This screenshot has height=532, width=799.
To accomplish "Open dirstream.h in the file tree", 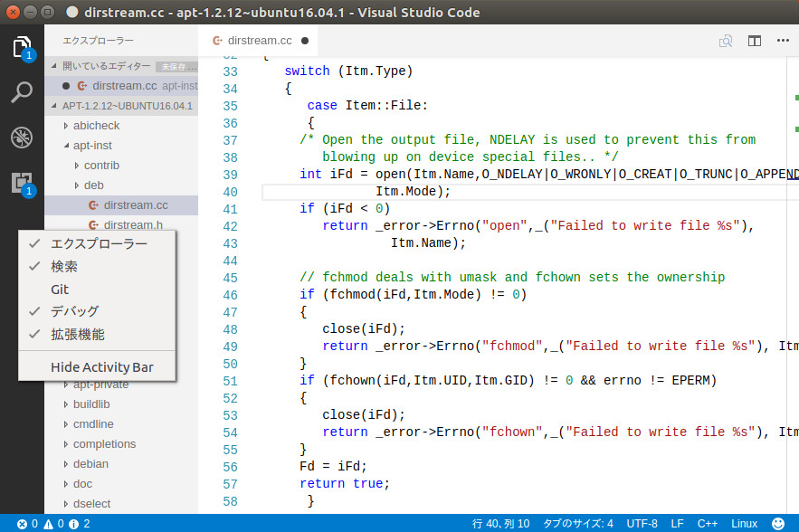I will click(121, 225).
